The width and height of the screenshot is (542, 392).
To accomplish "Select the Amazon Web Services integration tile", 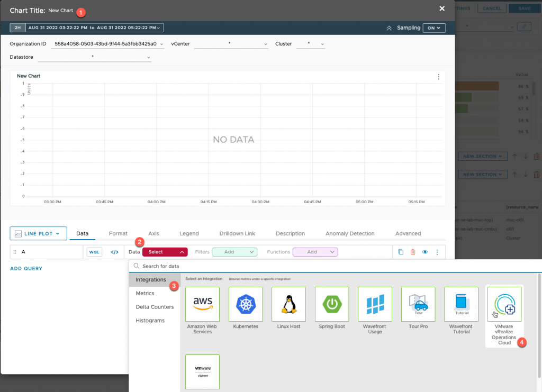I will (202, 304).
